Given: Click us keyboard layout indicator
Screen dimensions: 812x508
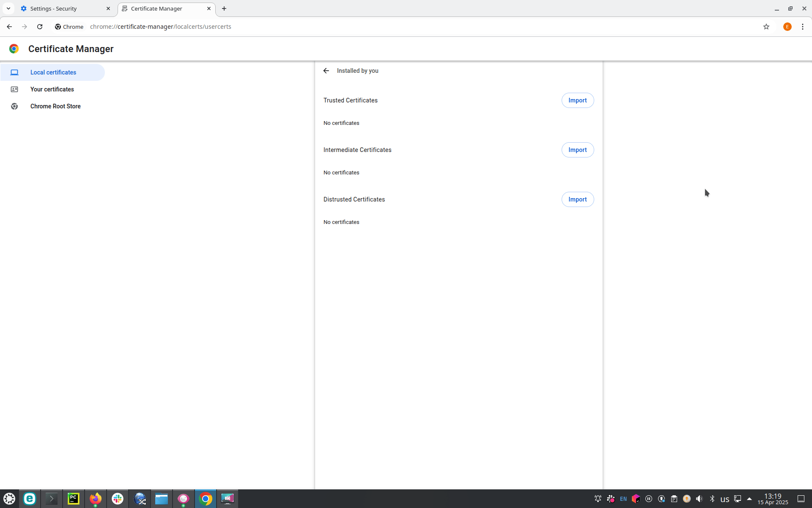Looking at the screenshot, I should click(725, 499).
